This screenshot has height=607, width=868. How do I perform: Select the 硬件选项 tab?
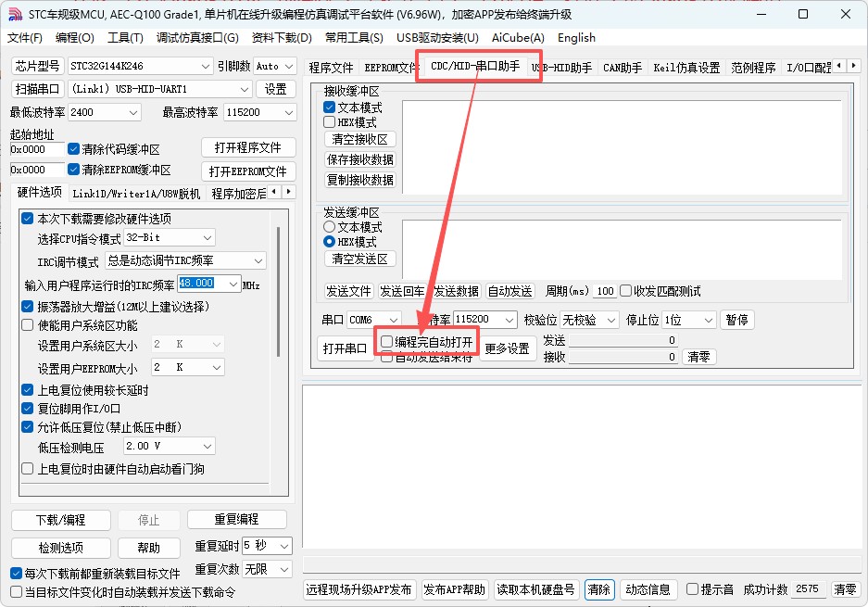click(39, 192)
